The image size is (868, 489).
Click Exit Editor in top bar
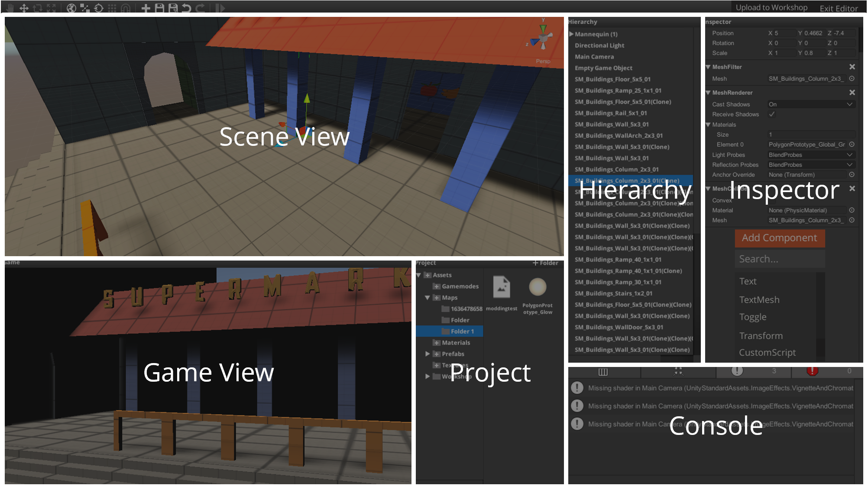tap(839, 8)
